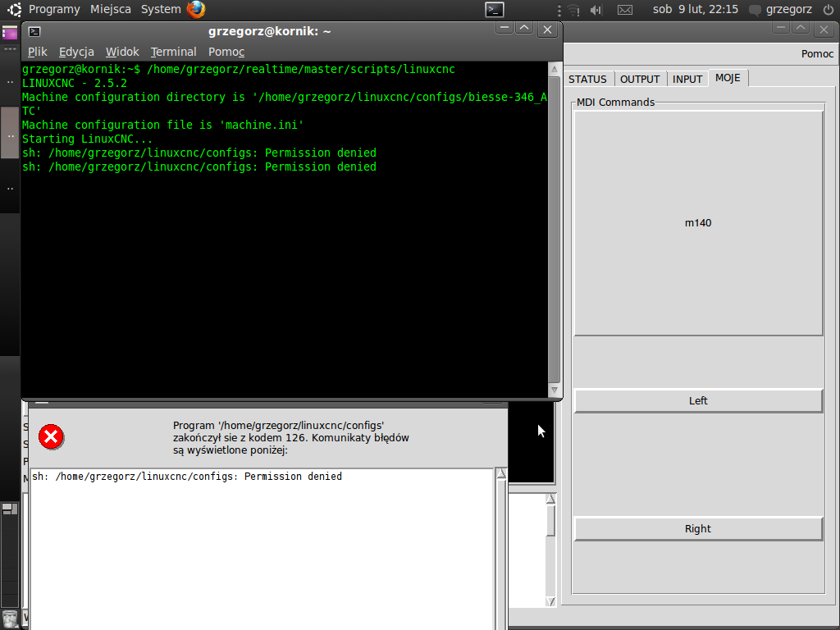
Task: Click error dialog text area scroll-up arrow
Action: click(501, 473)
